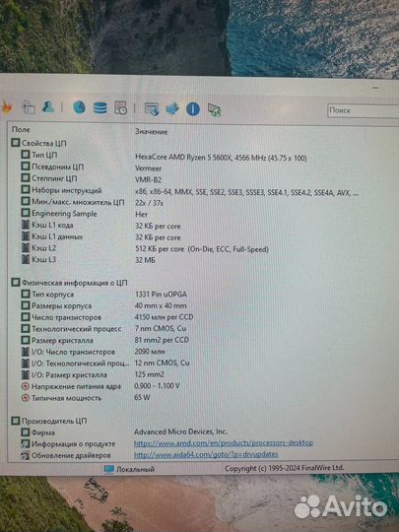Click the blue circular arrows toolbar icon
The width and height of the screenshot is (399, 532).
[172, 109]
